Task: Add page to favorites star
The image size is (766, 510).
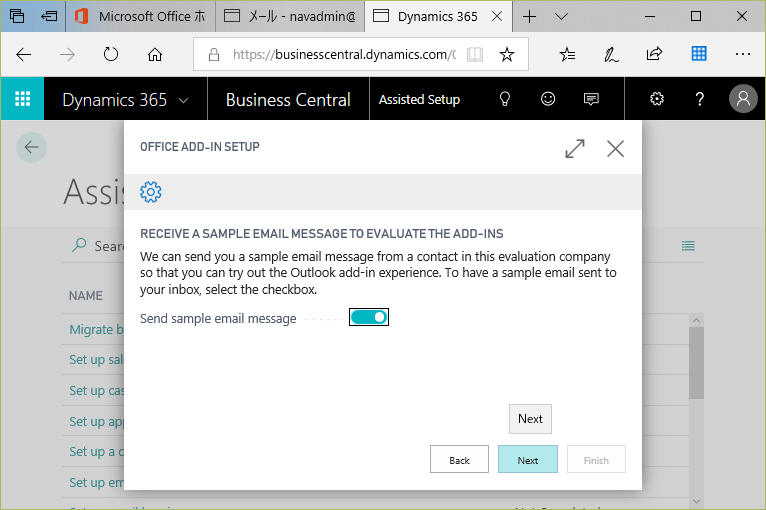Action: 507,54
